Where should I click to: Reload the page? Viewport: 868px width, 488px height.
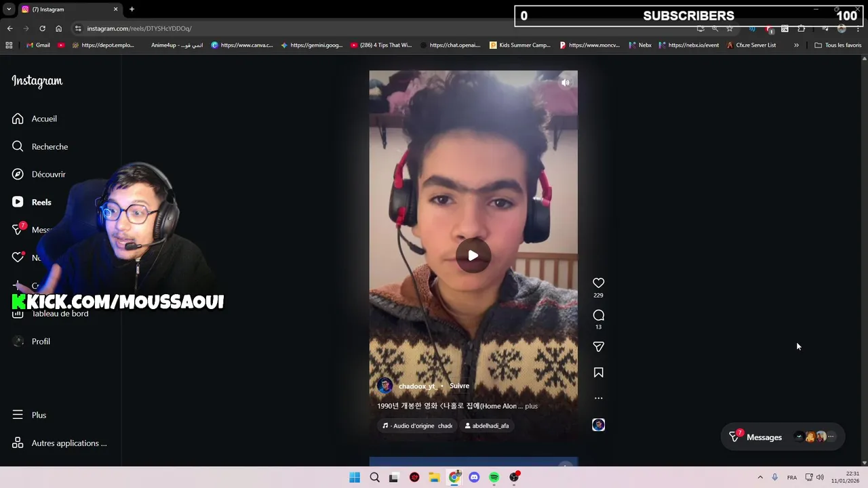tap(42, 28)
